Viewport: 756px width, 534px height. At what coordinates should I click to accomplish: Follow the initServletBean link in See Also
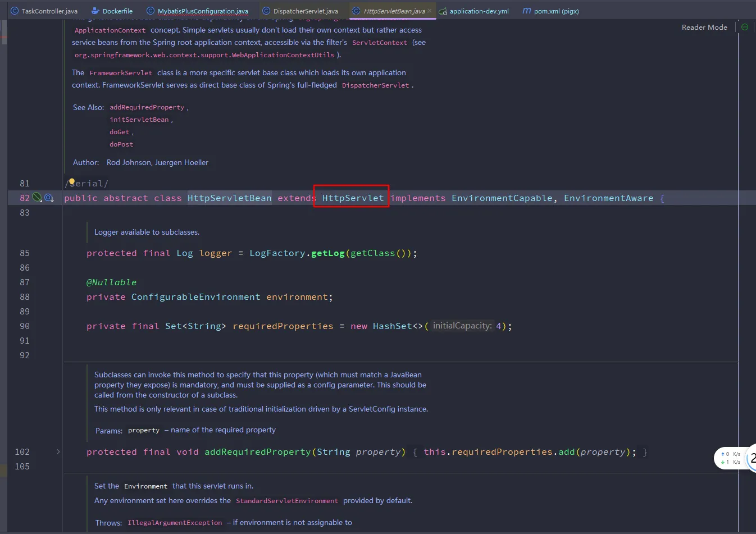[x=139, y=120]
